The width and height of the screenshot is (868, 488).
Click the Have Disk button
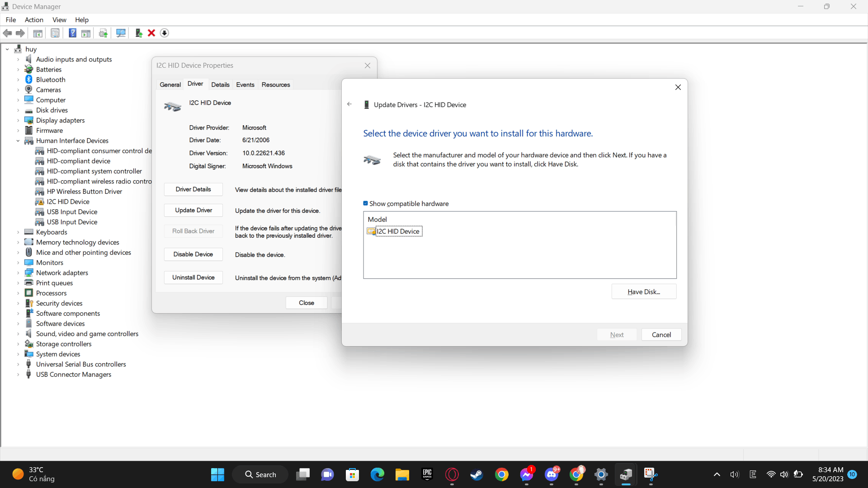[643, 291]
